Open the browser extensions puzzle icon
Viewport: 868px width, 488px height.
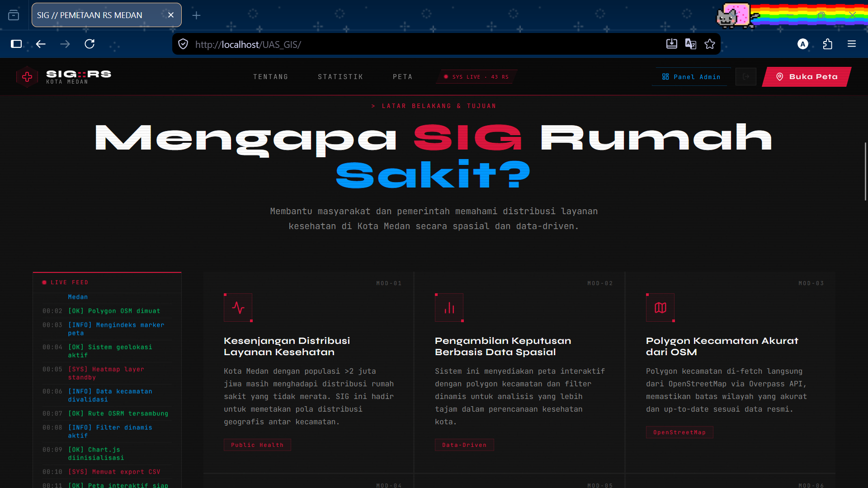828,44
